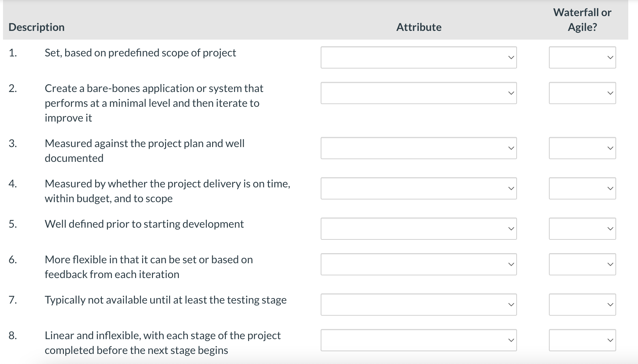Open Waterfall or Agile dropdown for row 4
The image size is (638, 364).
[x=582, y=188]
